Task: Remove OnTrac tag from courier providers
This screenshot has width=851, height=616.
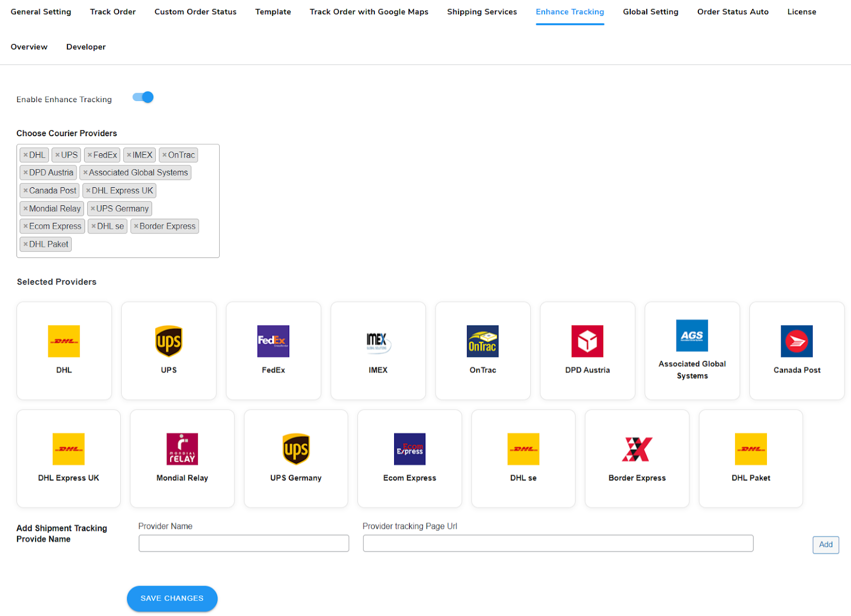Action: coord(165,155)
